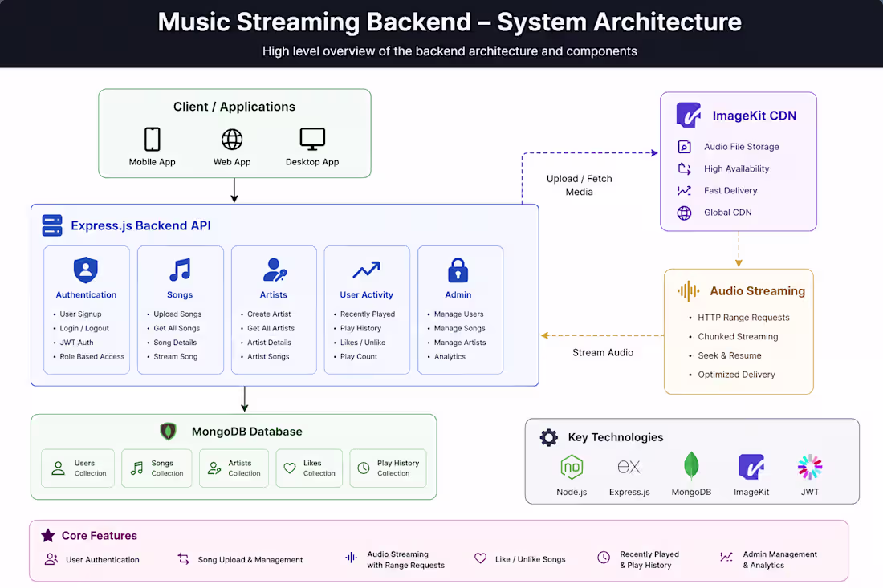Click "Analytics" under Admin
Image resolution: width=883 pixels, height=588 pixels.
point(450,357)
